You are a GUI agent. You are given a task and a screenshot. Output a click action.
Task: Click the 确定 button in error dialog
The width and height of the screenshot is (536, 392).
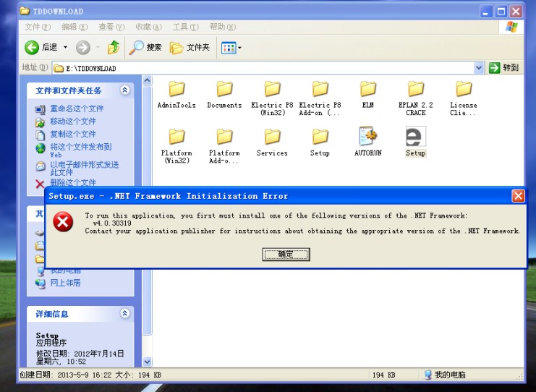coord(286,255)
